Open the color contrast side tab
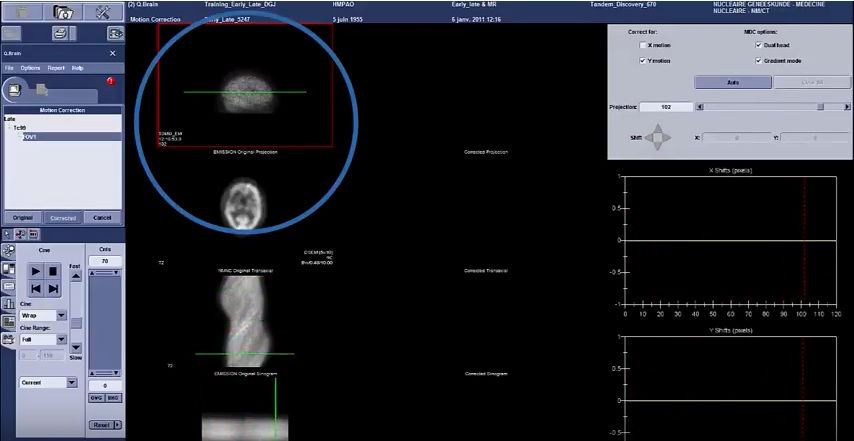This screenshot has height=441, width=854. click(8, 268)
